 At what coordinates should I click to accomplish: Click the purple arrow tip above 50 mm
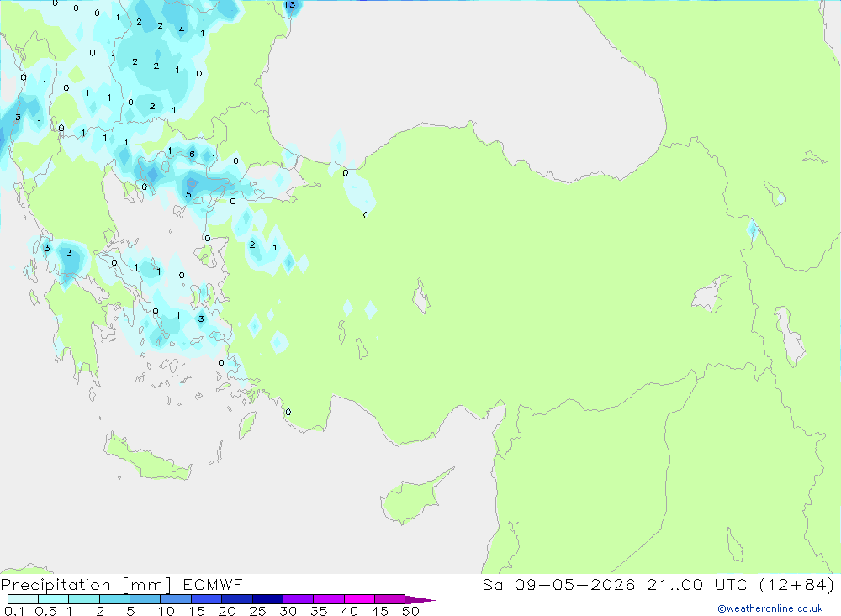point(421,599)
